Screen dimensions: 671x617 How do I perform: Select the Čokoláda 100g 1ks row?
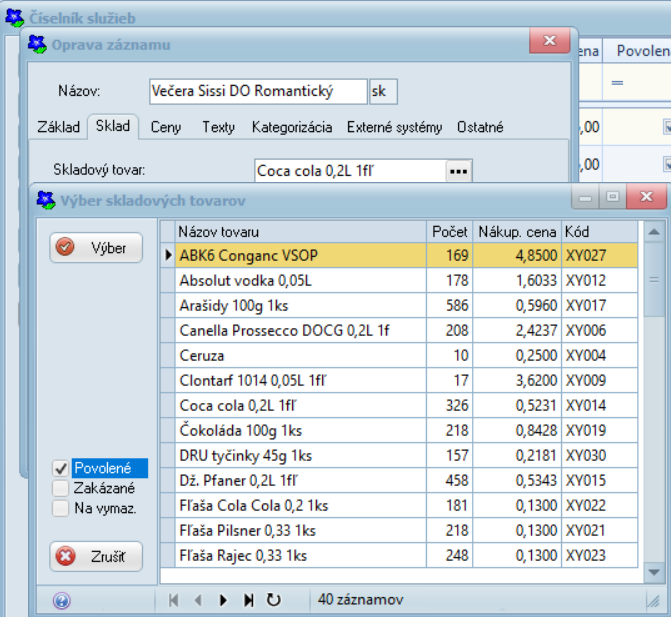pos(399,430)
